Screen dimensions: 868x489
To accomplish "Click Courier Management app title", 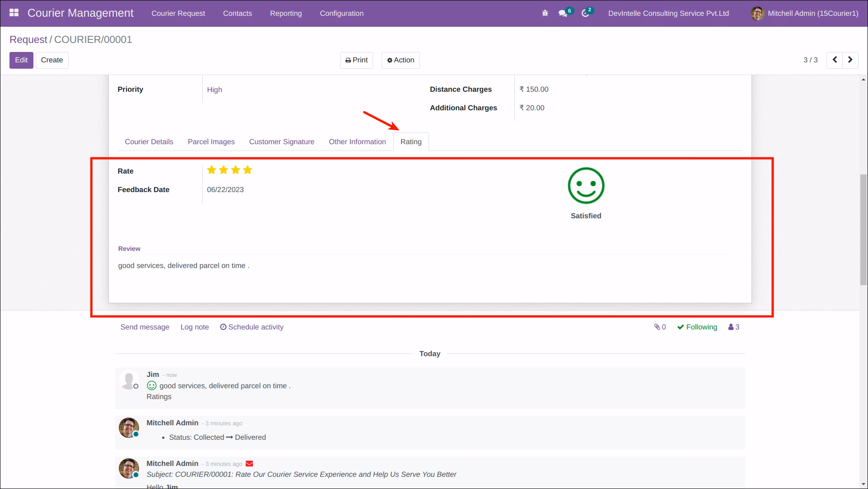I will click(80, 13).
